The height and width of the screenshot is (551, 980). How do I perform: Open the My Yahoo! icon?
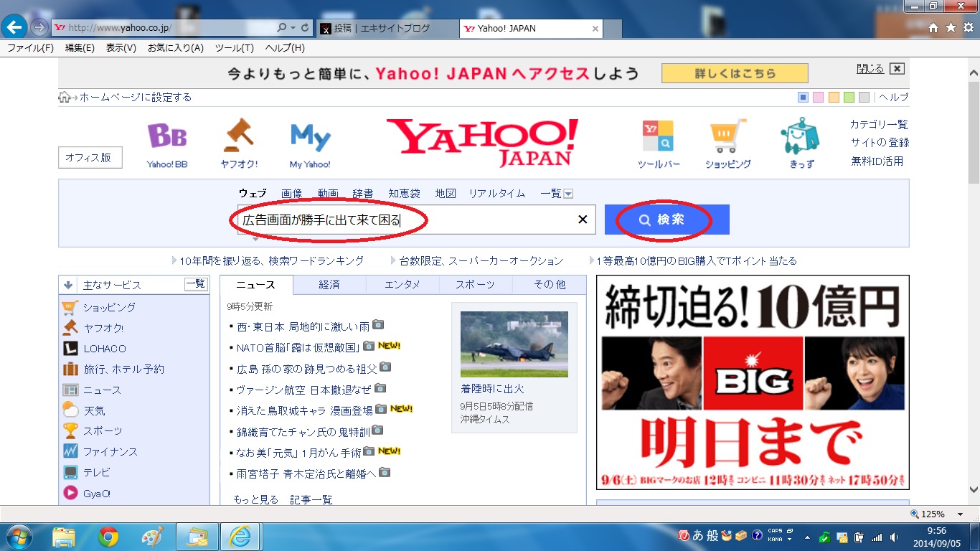pos(310,137)
